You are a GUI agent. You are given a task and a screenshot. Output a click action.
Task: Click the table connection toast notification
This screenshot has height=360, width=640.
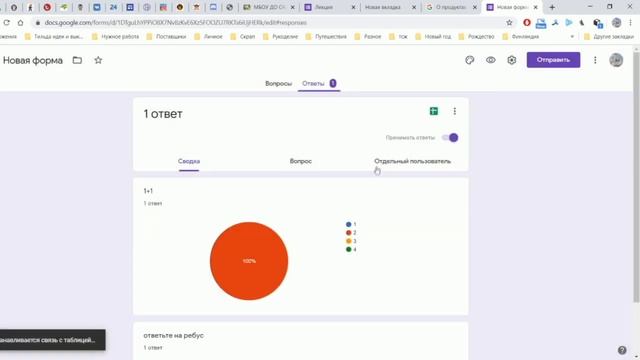point(52,340)
